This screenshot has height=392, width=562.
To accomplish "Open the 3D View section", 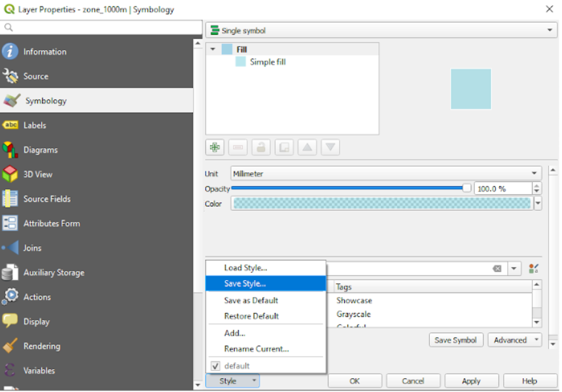I will point(37,174).
